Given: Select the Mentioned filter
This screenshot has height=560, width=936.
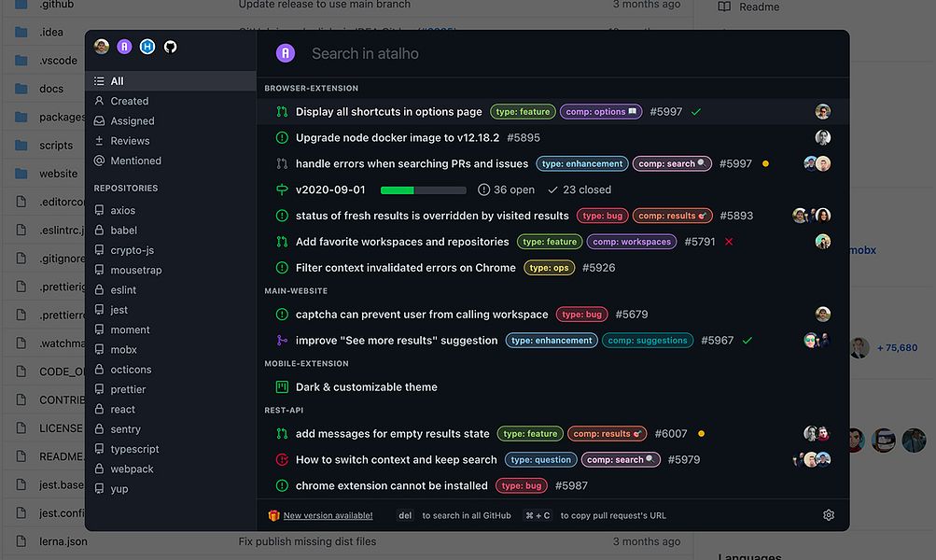Looking at the screenshot, I should point(171,161).
